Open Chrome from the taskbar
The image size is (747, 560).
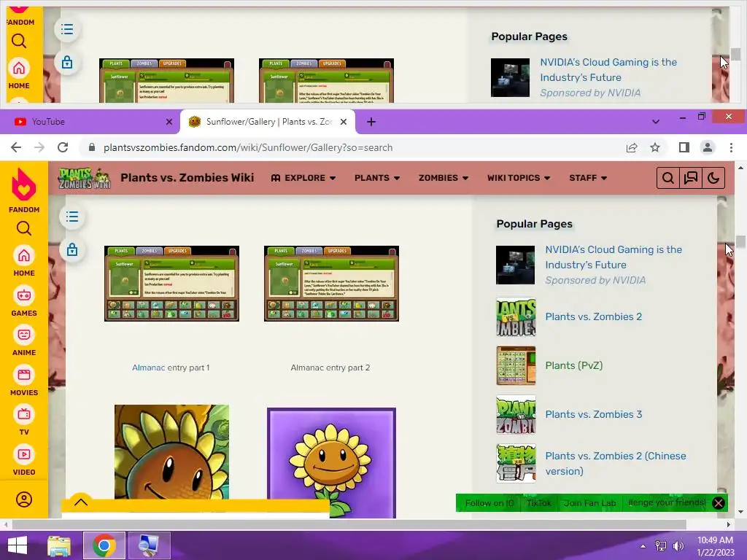[104, 545]
